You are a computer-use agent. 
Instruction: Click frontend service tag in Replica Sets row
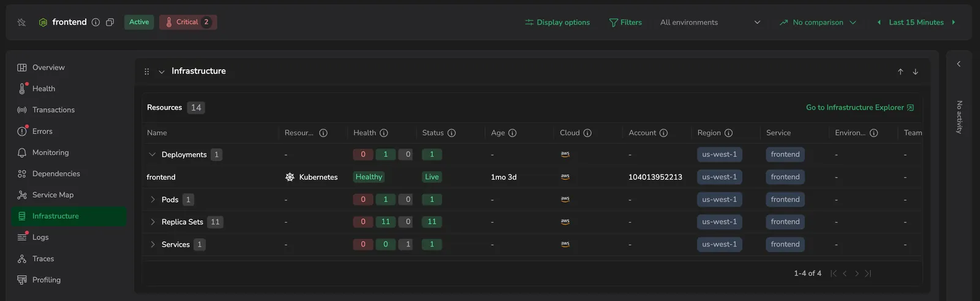click(785, 222)
